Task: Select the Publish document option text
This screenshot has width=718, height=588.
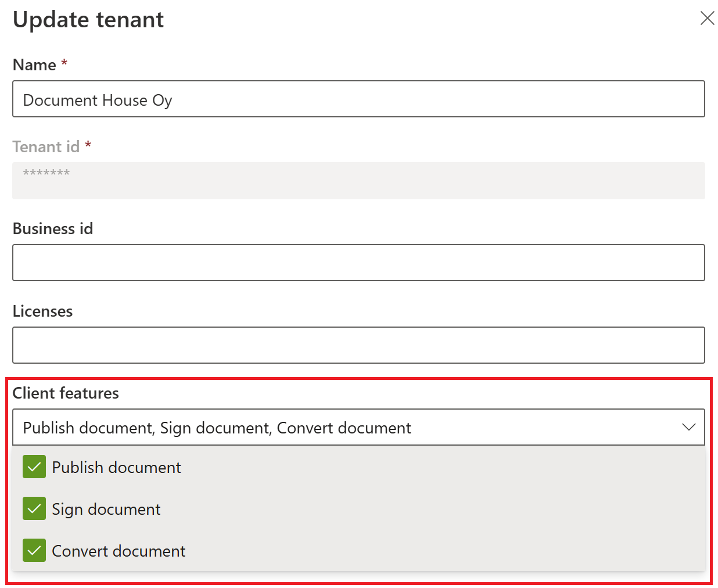Action: (x=116, y=468)
